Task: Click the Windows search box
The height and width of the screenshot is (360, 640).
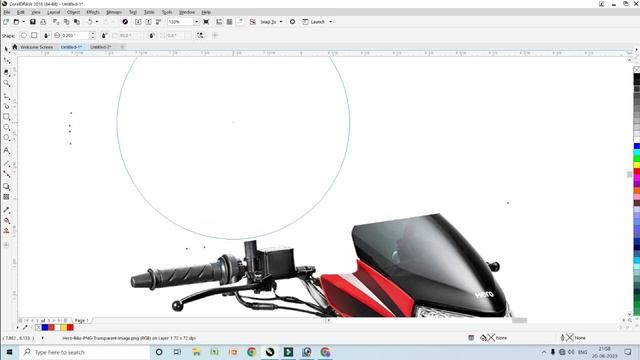Action: click(85, 352)
